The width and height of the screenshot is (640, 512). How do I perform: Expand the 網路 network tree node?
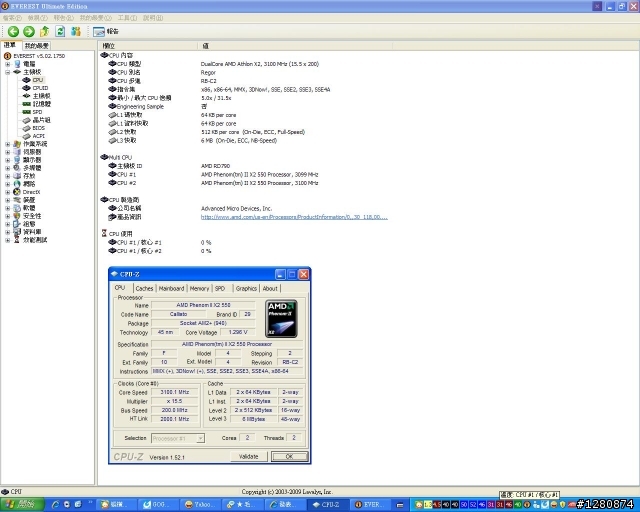7,184
